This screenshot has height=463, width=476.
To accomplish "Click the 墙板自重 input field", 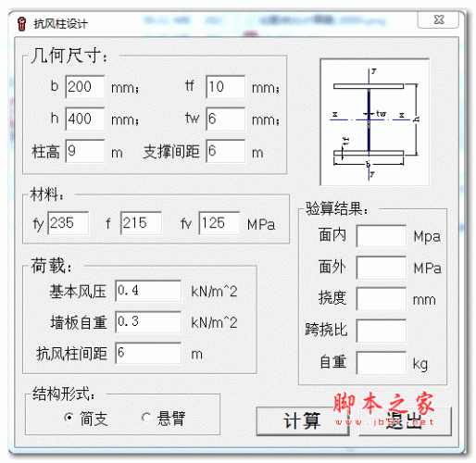I will [x=148, y=322].
